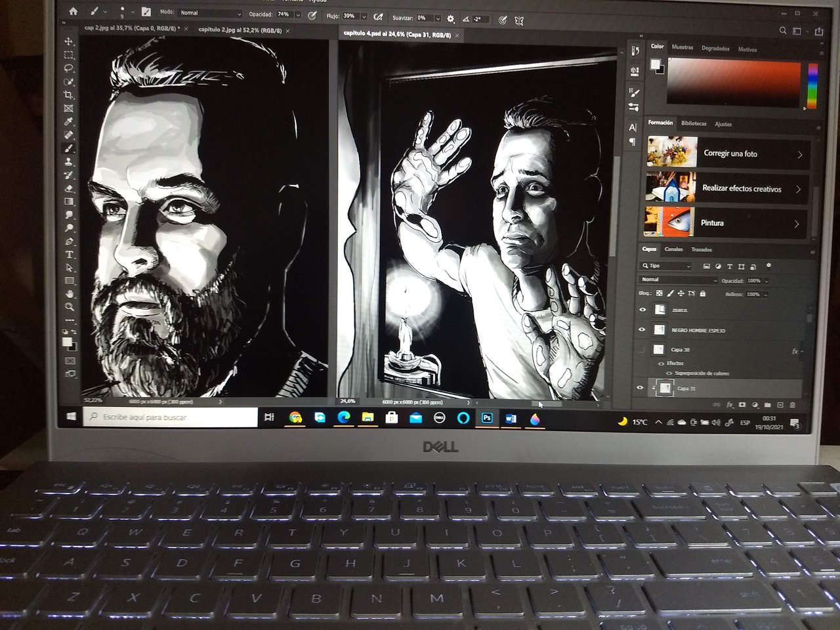This screenshot has height=630, width=840.
Task: Toggle lock transparent pixels
Action: [660, 293]
